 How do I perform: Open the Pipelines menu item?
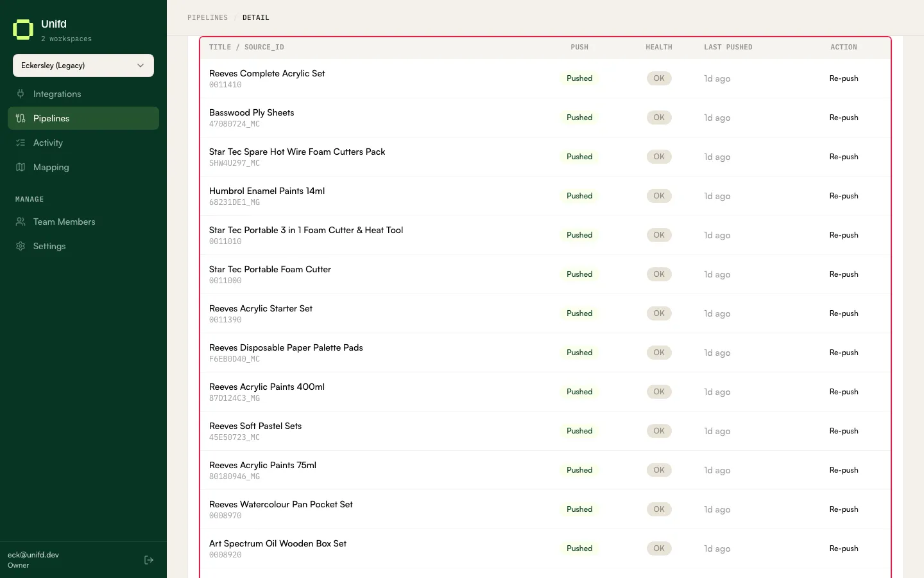(x=83, y=118)
